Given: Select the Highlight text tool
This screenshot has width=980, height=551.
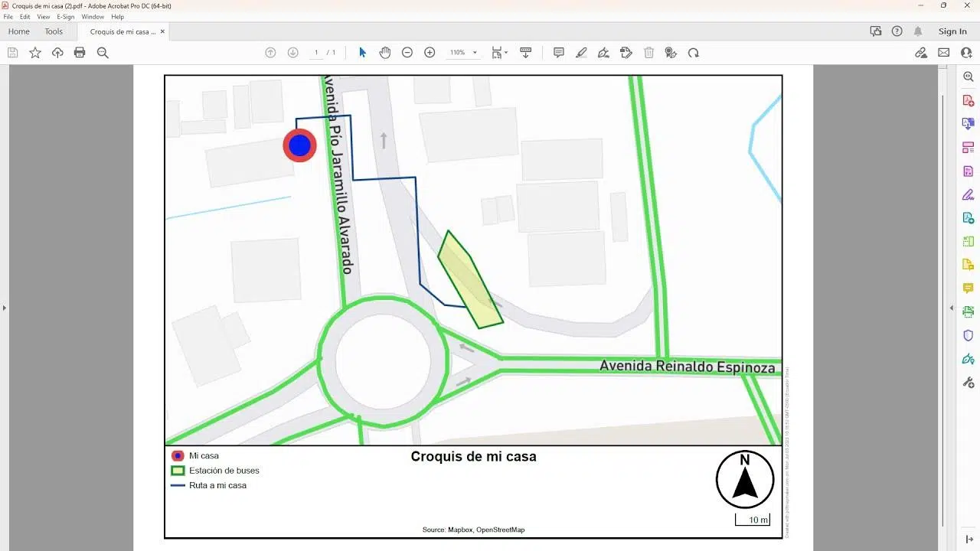Looking at the screenshot, I should (x=581, y=53).
